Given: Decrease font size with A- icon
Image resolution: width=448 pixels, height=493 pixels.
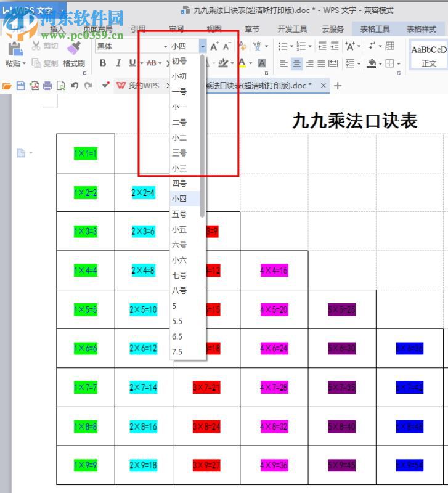Looking at the screenshot, I should pos(227,46).
